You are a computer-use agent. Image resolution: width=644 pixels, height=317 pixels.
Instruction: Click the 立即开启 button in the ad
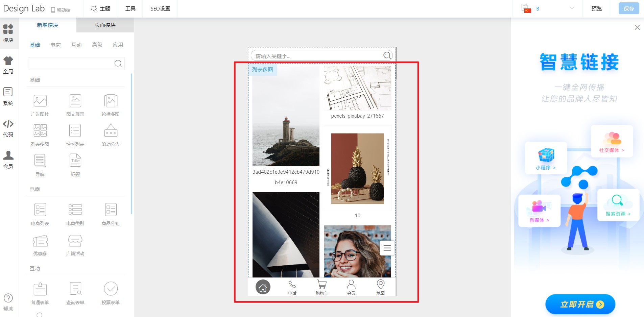(x=580, y=304)
